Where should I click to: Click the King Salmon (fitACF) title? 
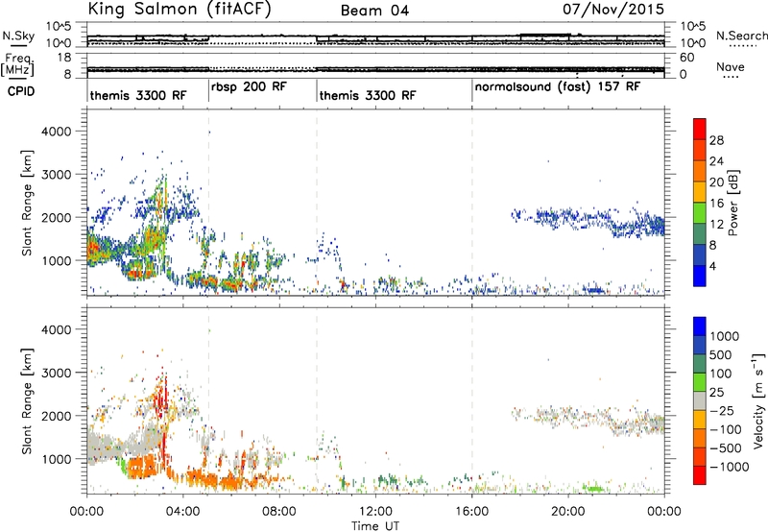(x=180, y=10)
